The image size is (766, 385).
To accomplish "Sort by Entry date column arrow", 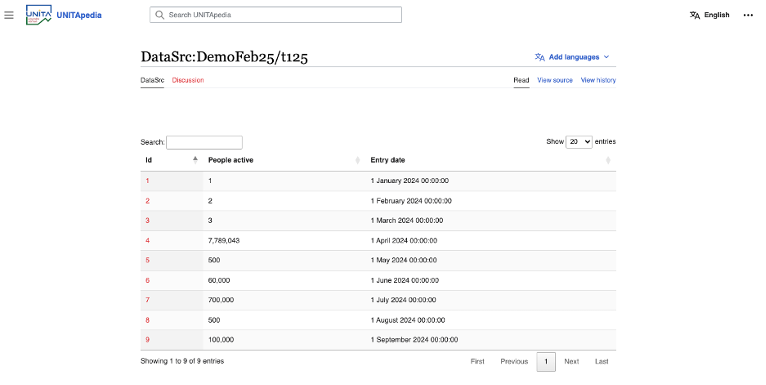I will tap(608, 160).
